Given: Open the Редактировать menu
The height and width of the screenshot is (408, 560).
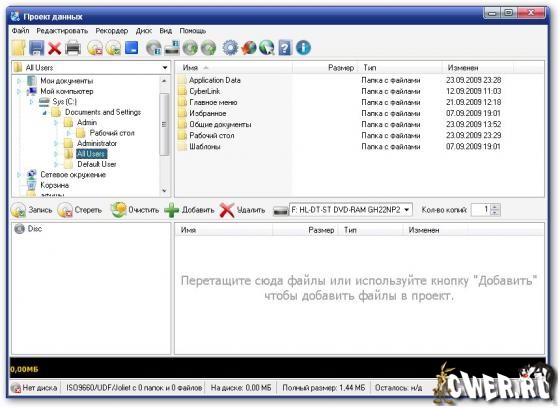Looking at the screenshot, I should (62, 31).
